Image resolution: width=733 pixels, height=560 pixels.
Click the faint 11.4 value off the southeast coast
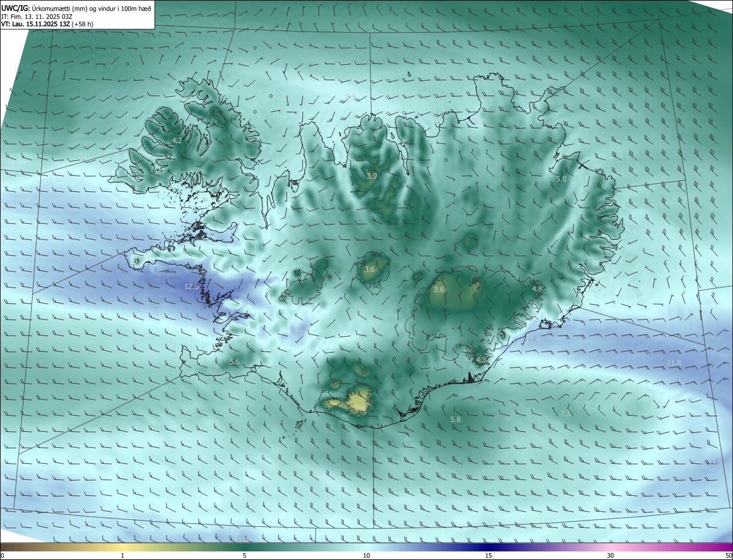pos(533,340)
